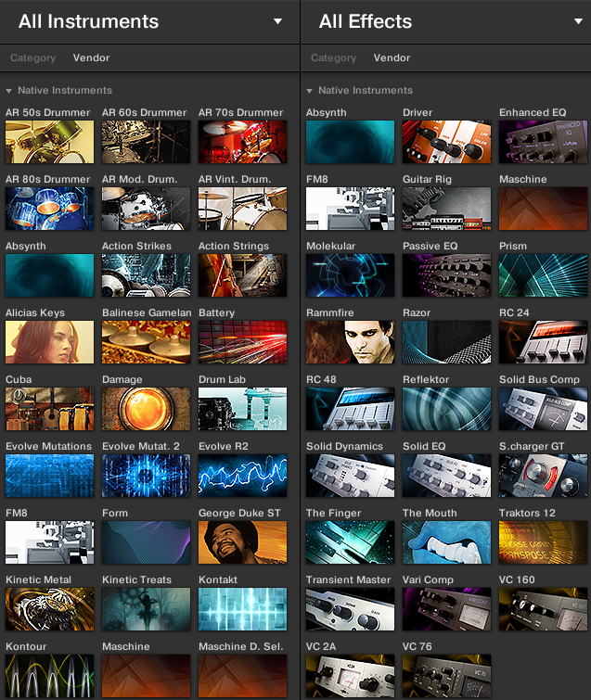Select the Enhanced EQ effect
This screenshot has height=700, width=591.
pyautogui.click(x=543, y=142)
